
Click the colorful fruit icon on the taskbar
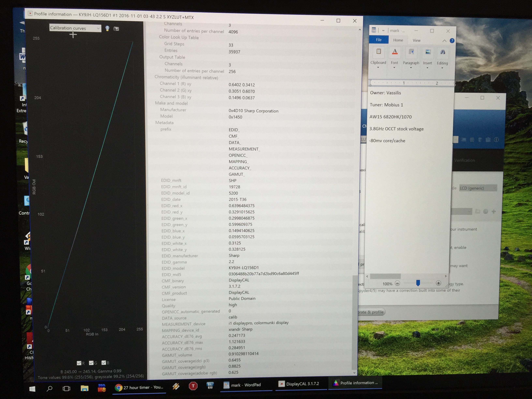point(102,388)
